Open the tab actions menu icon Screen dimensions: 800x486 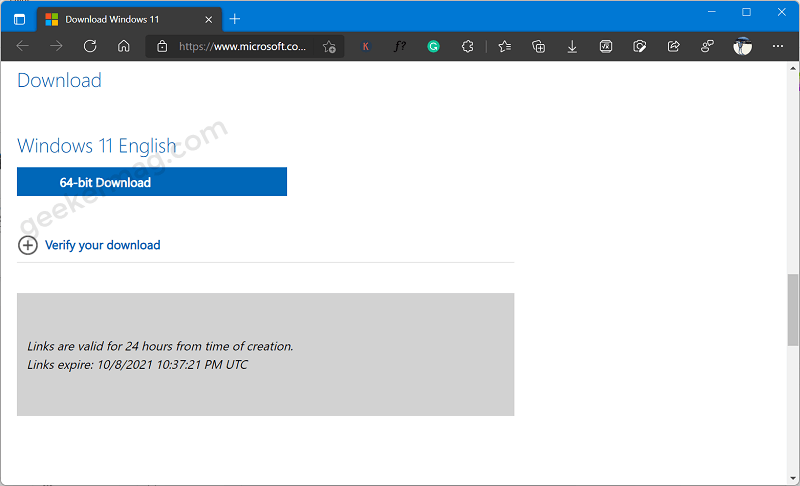tap(19, 19)
